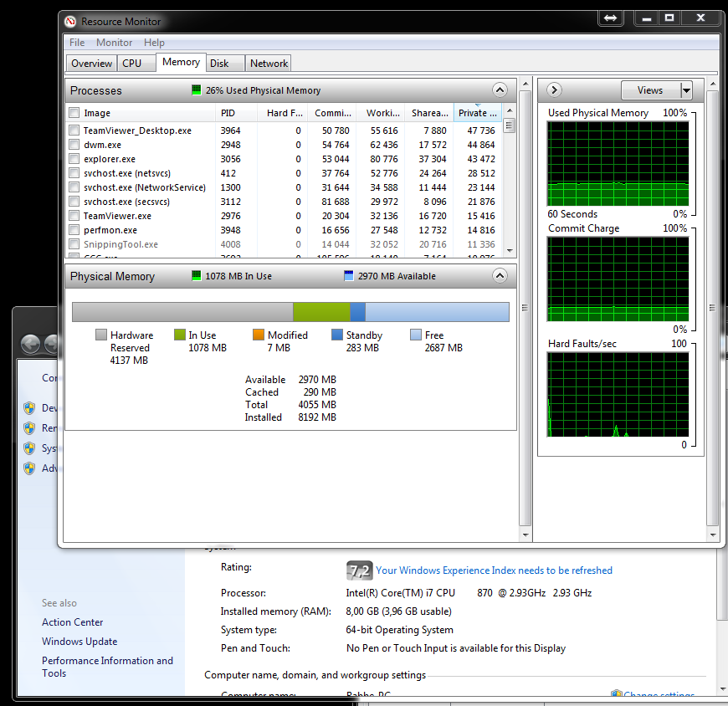Click the Commit Charge graph
Screen dimensions: 728x706
click(x=618, y=279)
